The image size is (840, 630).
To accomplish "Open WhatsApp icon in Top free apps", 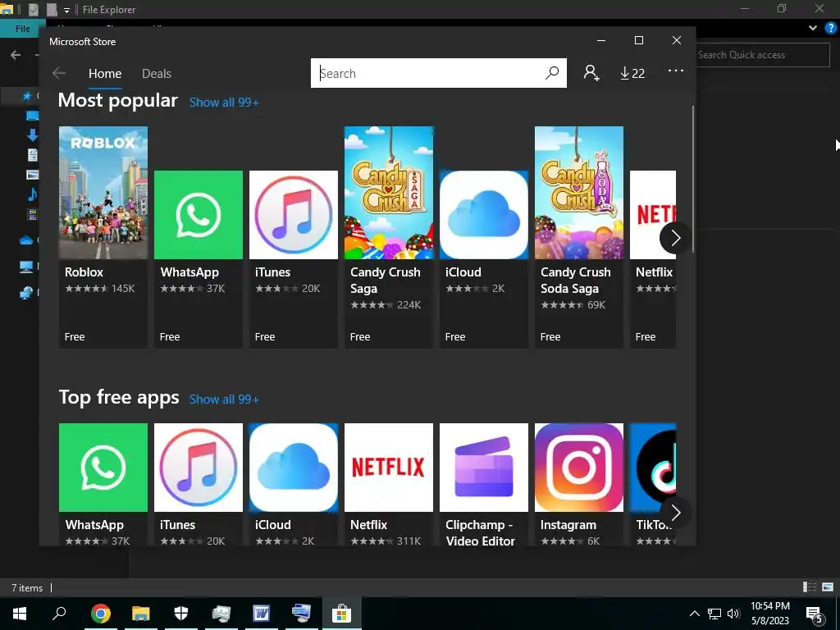I will click(103, 468).
